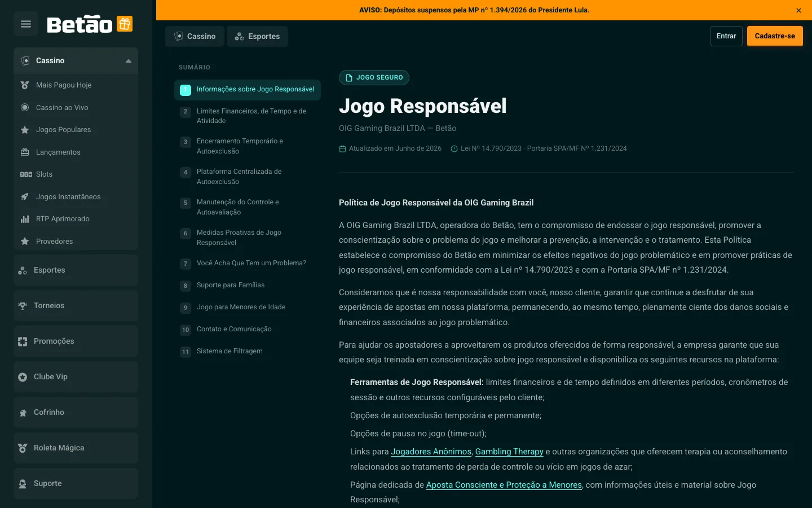Viewport: 812px width, 508px height.
Task: Select Informações sobre Jogo Responsável summary item
Action: click(247, 89)
